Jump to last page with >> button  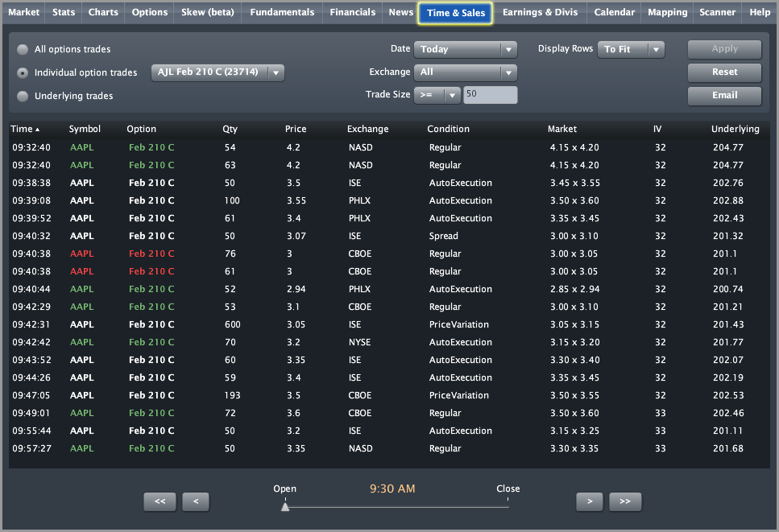click(625, 501)
